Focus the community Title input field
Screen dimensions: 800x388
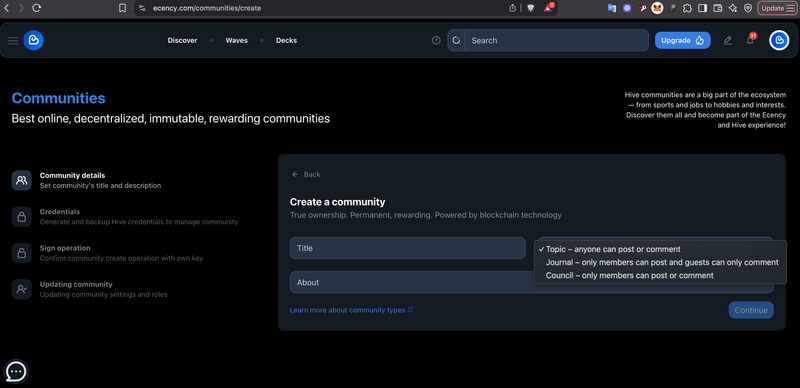(x=408, y=248)
